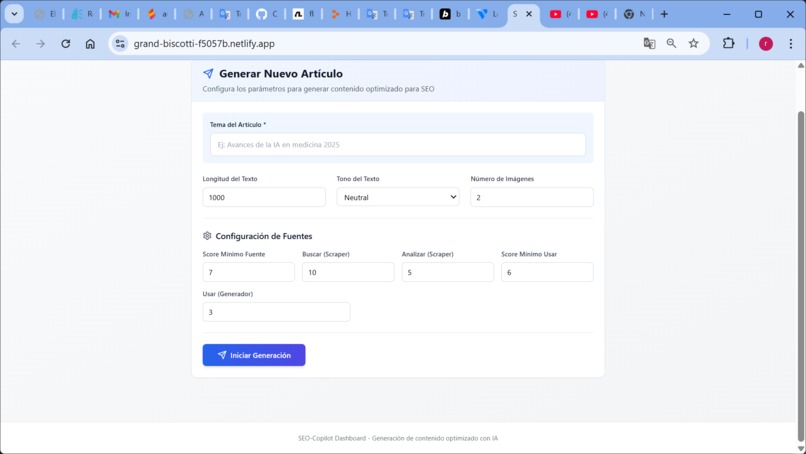Click the grand-biscotti netlify URL address bar
The width and height of the screenshot is (806, 454).
click(204, 44)
